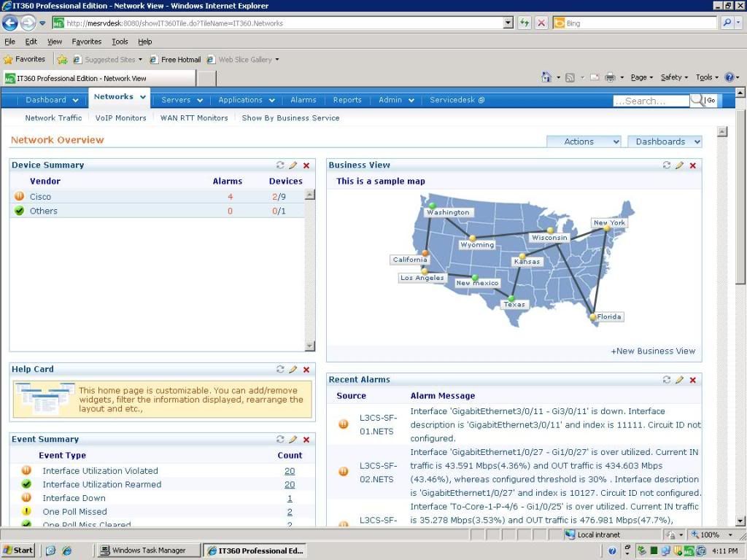The height and width of the screenshot is (560, 747).
Task: Expand the Applications menu arrow
Action: (x=272, y=101)
